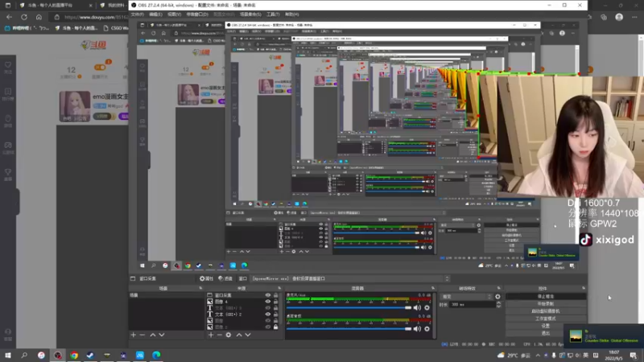This screenshot has width=644, height=362.
Task: Toggle visibility of 图像 2 source
Action: click(x=268, y=327)
